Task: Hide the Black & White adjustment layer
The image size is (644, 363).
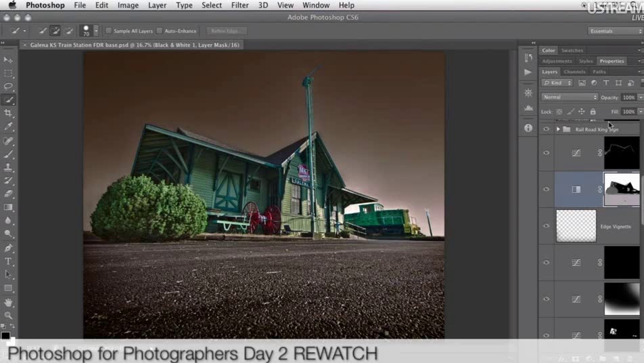Action: [547, 190]
